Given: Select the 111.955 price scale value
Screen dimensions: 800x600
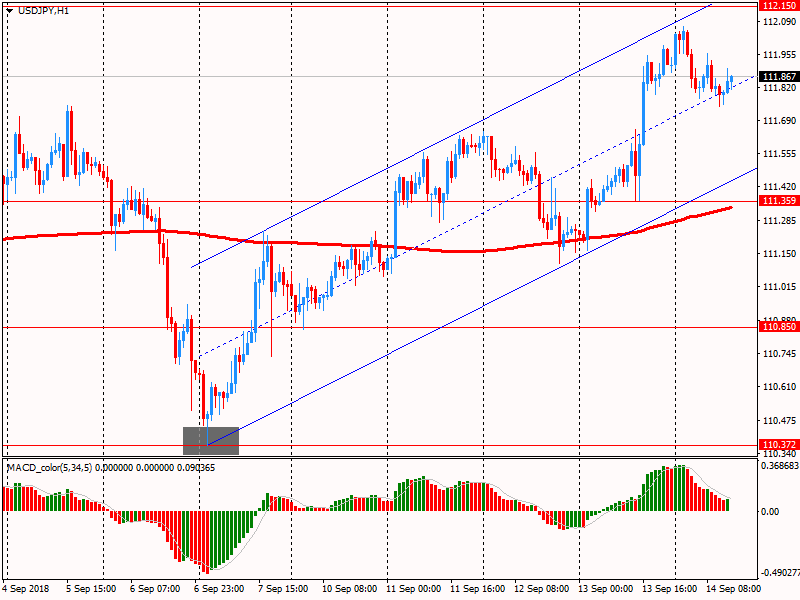Looking at the screenshot, I should (x=779, y=55).
